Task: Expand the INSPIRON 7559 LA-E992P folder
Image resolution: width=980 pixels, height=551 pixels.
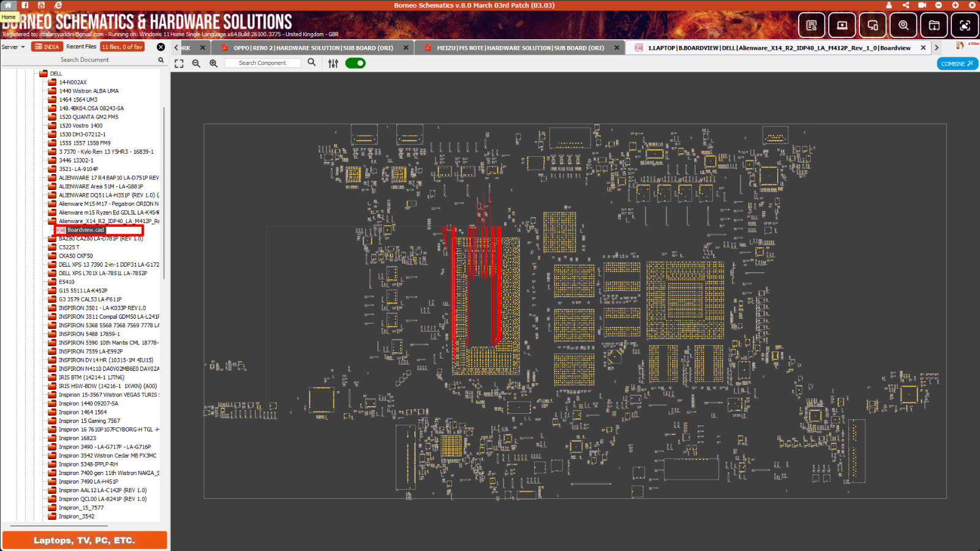Action: tap(52, 351)
